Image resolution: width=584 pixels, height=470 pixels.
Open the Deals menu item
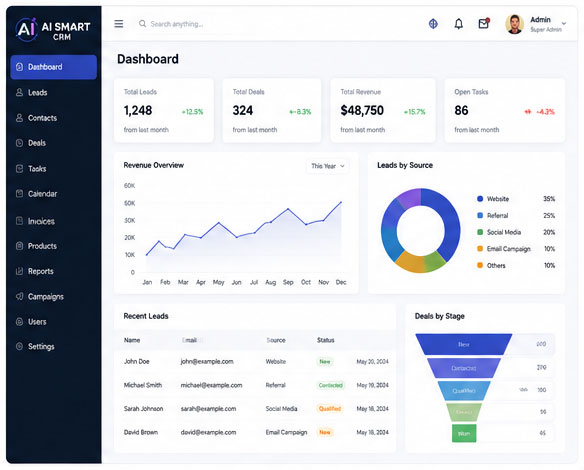[54, 143]
